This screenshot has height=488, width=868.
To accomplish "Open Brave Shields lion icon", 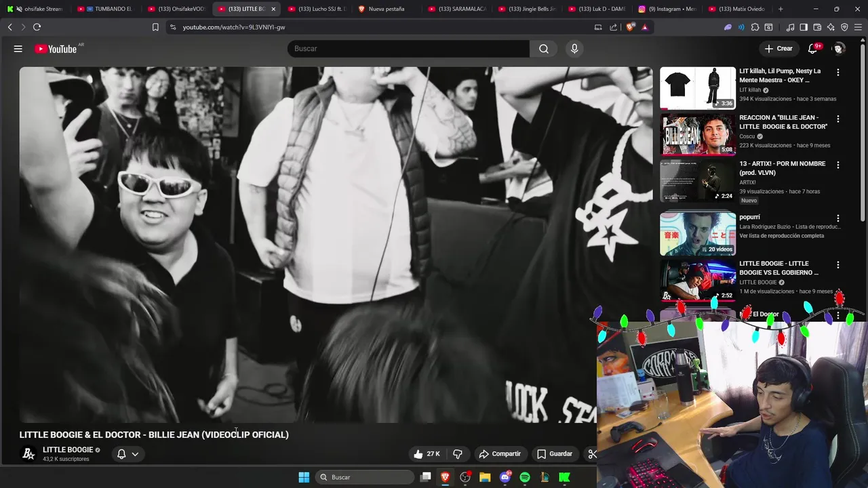I will 631,27.
